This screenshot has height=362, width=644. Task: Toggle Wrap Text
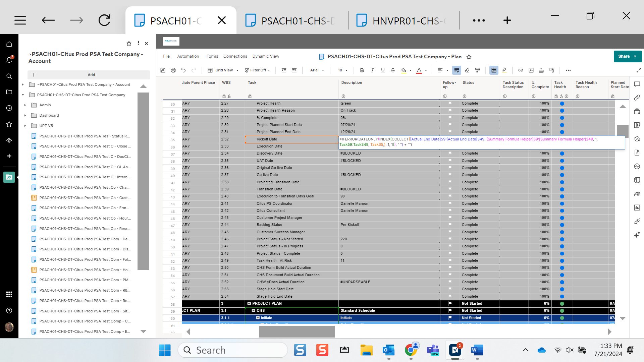(x=457, y=70)
